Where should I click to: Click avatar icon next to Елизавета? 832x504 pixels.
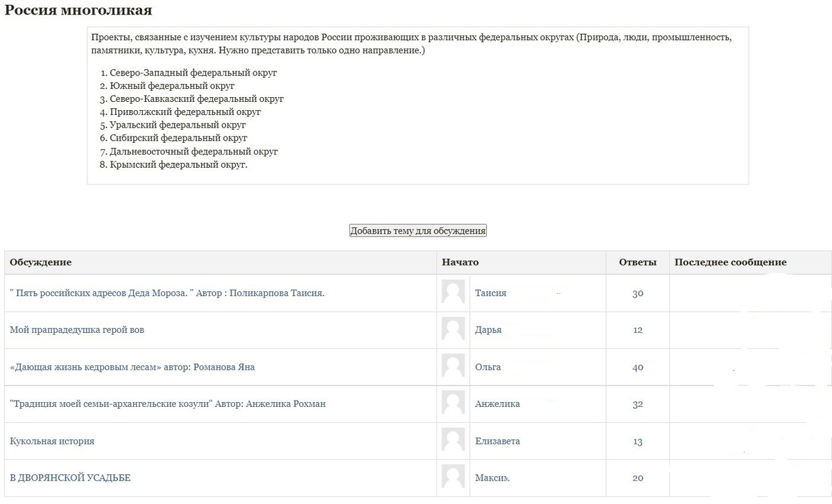[453, 440]
